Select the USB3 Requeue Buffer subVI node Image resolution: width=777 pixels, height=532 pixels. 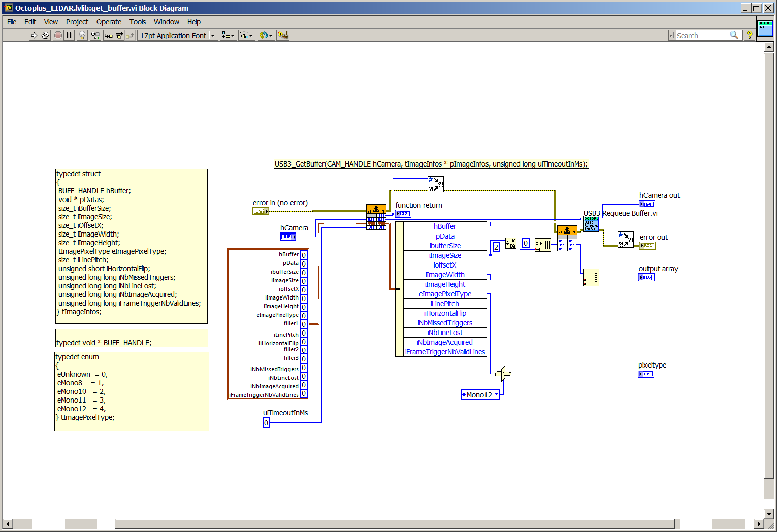(591, 224)
